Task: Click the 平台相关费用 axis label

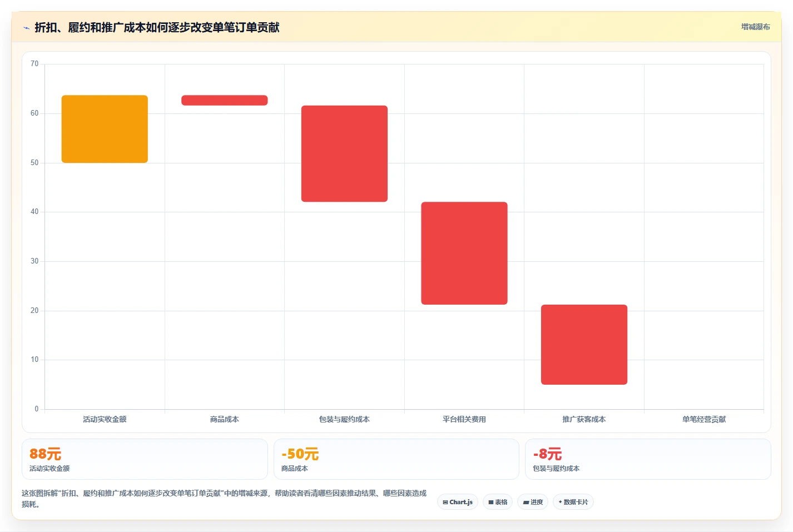Action: click(x=464, y=419)
